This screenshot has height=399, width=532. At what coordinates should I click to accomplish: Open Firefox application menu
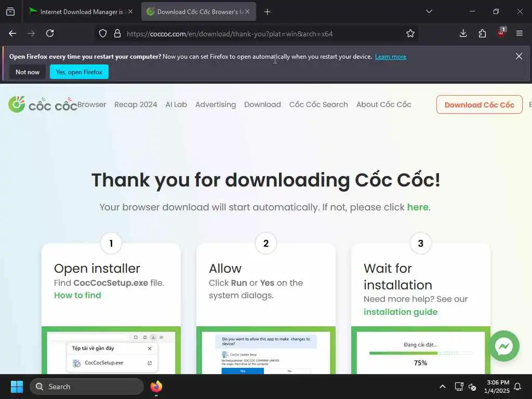click(x=520, y=33)
